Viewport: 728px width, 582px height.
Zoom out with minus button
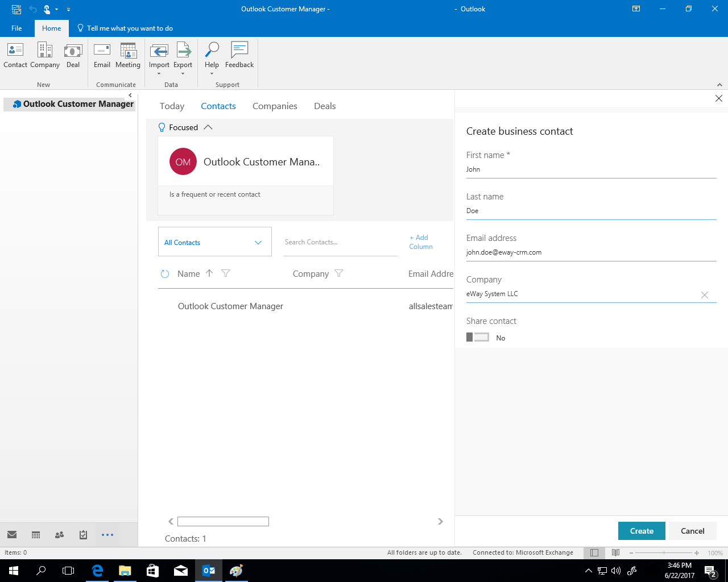click(x=631, y=553)
